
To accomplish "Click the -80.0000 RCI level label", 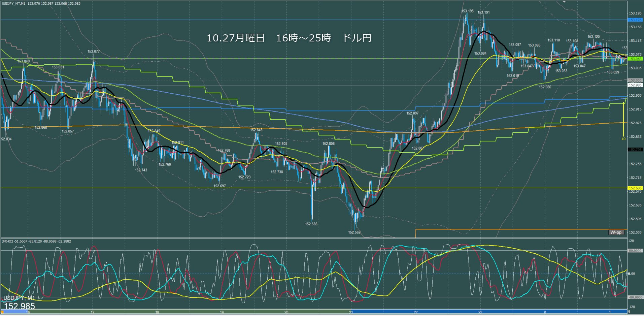I will click(x=634, y=297).
